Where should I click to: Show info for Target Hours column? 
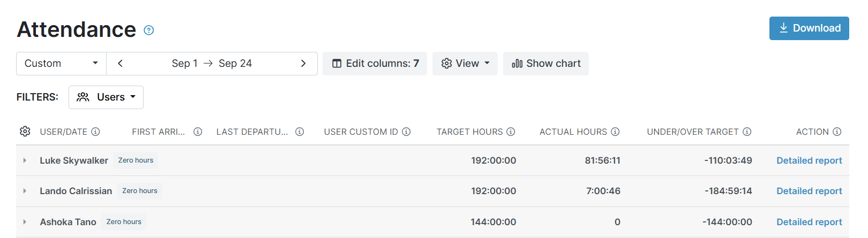pyautogui.click(x=511, y=132)
